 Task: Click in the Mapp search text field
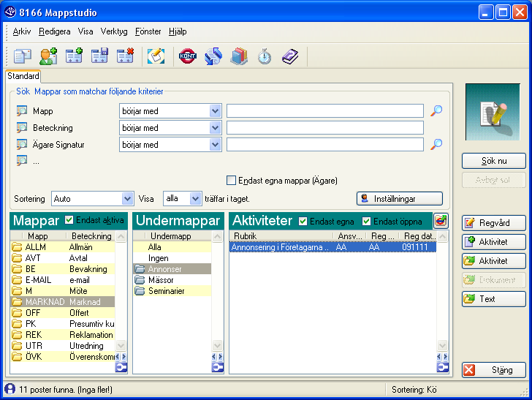325,111
